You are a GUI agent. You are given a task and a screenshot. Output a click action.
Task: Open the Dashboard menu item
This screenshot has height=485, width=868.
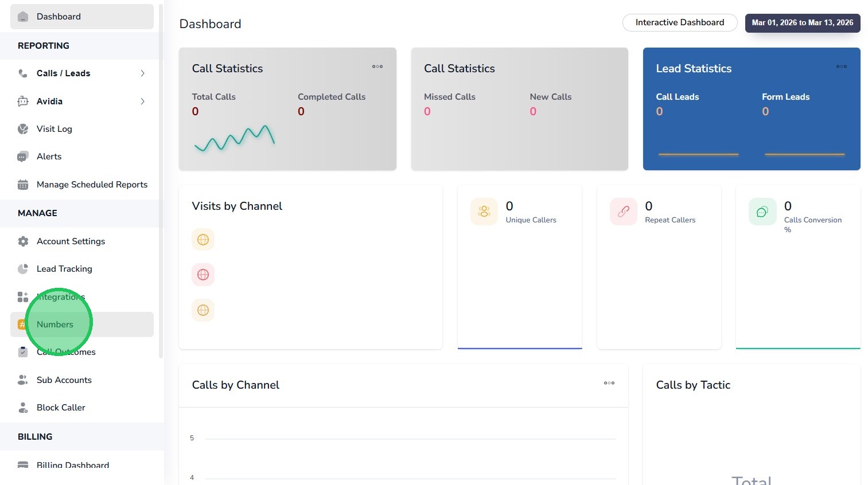(x=82, y=17)
